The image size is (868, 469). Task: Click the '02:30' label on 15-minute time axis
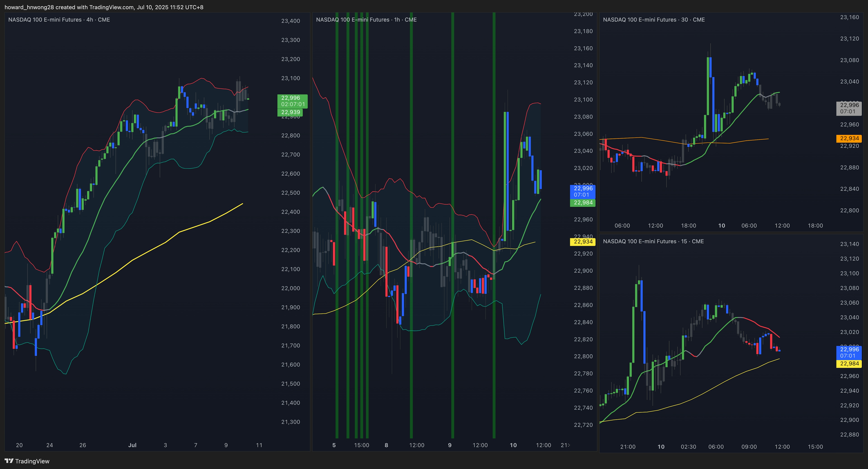pyautogui.click(x=688, y=447)
